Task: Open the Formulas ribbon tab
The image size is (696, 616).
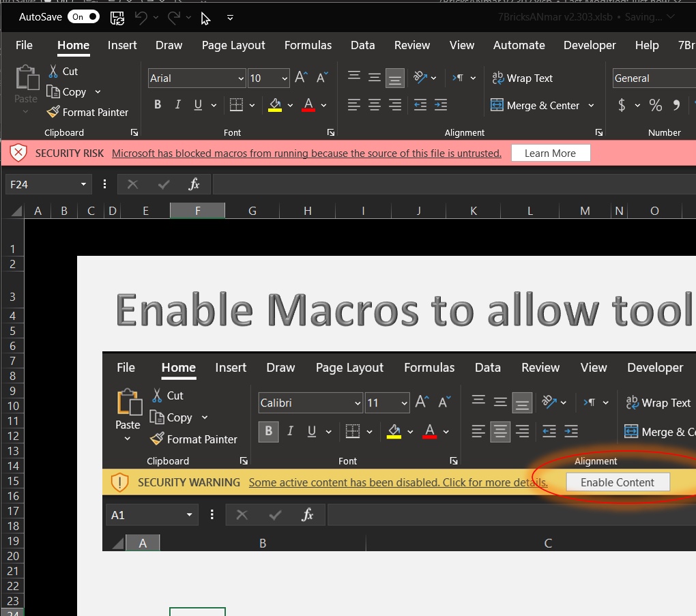Action: click(308, 45)
